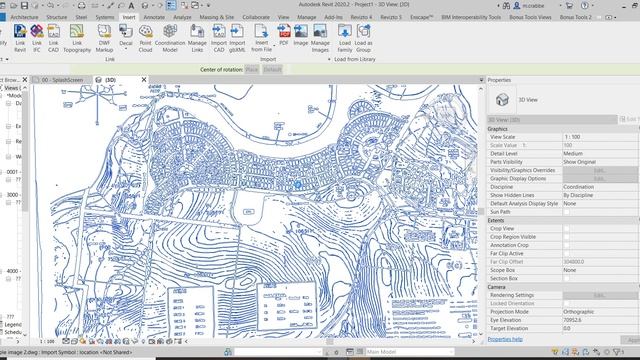
Task: Click the Eye Elevation value field
Action: click(x=600, y=320)
